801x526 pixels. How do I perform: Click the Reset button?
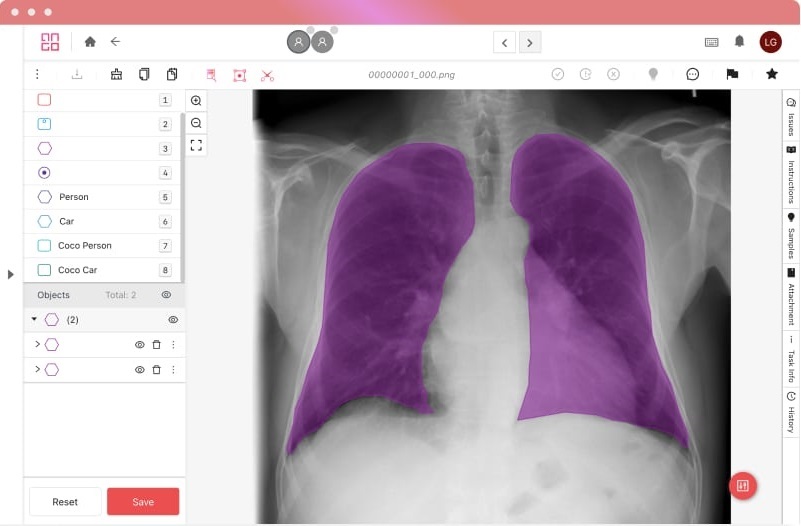tap(65, 502)
